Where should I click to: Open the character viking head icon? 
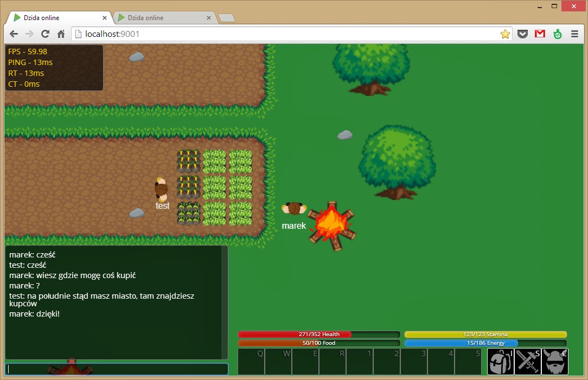(x=554, y=362)
